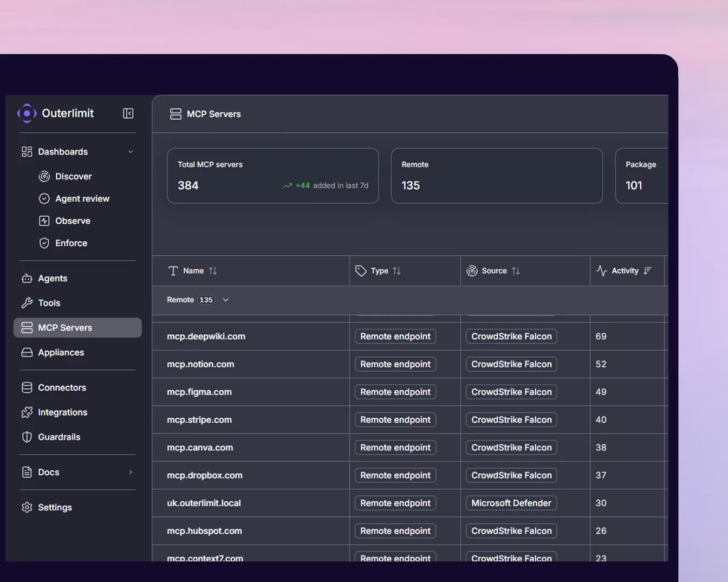Collapse the Dashboards section chevron
Screen dimensions: 728x582
pos(131,152)
